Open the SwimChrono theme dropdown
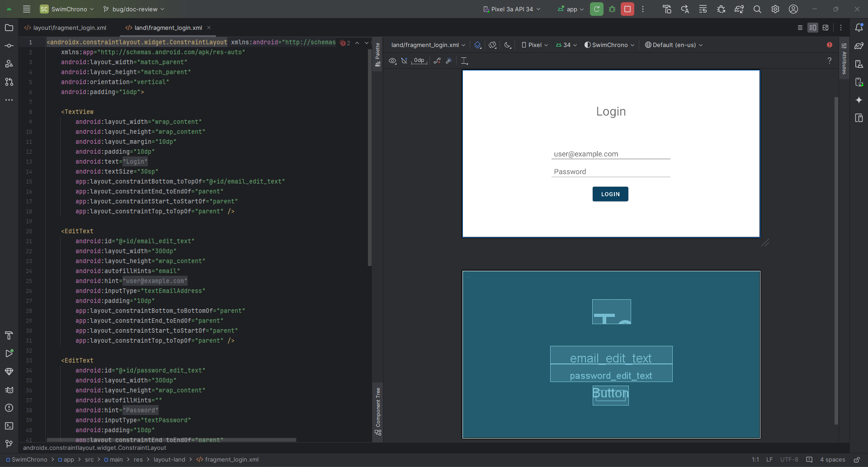868x467 pixels. pyautogui.click(x=609, y=45)
